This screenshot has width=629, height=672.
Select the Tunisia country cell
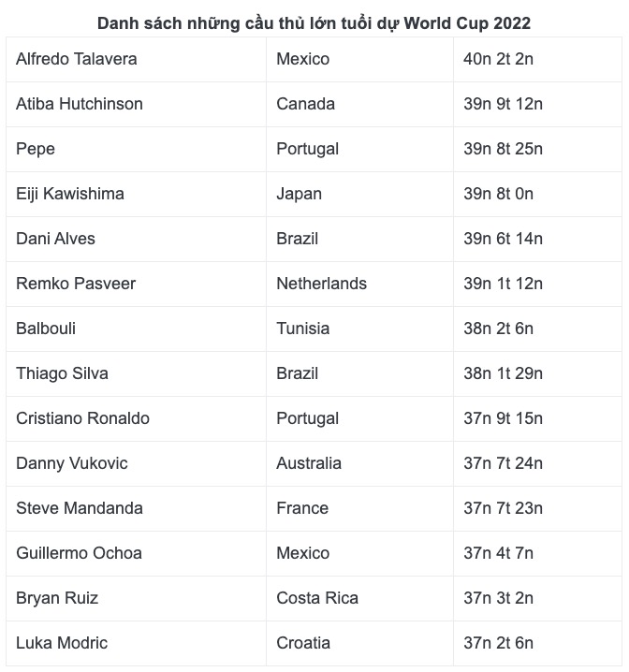[x=303, y=329]
